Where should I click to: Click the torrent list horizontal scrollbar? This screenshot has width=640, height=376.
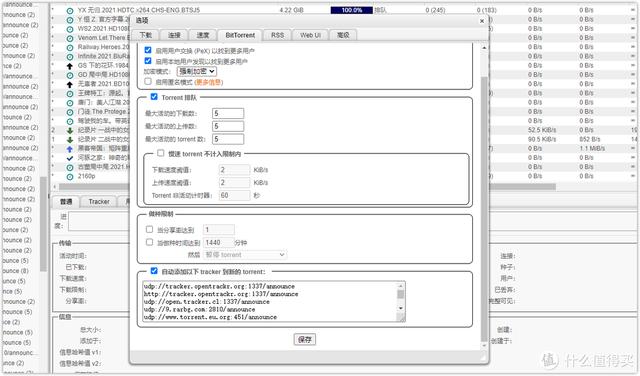tap(307, 187)
